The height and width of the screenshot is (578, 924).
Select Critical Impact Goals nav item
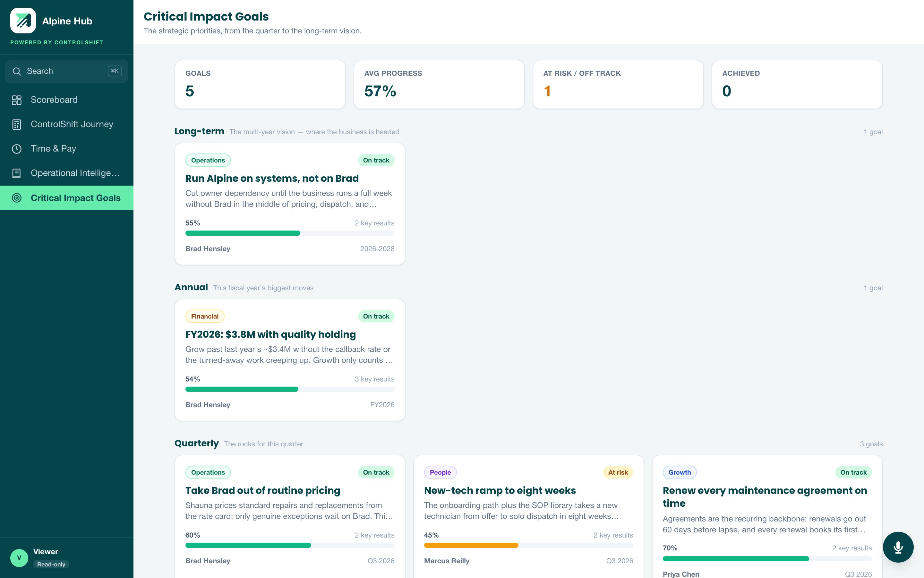[x=67, y=197]
